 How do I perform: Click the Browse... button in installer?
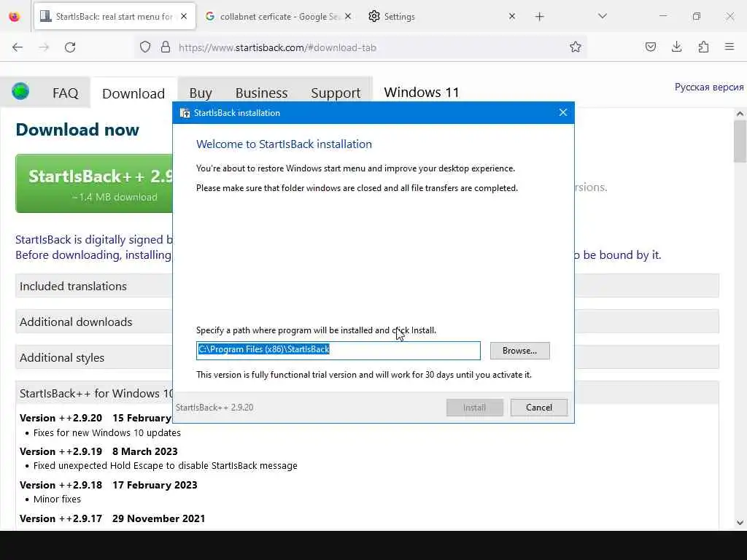point(519,351)
